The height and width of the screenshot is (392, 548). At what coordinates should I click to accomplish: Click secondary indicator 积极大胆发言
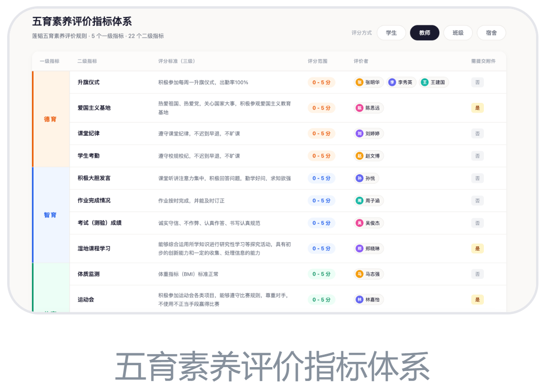point(94,178)
